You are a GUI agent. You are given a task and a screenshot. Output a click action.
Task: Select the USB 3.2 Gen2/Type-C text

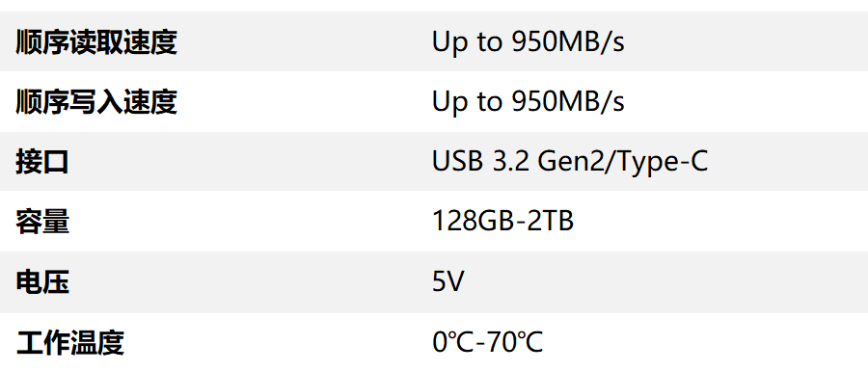(570, 162)
